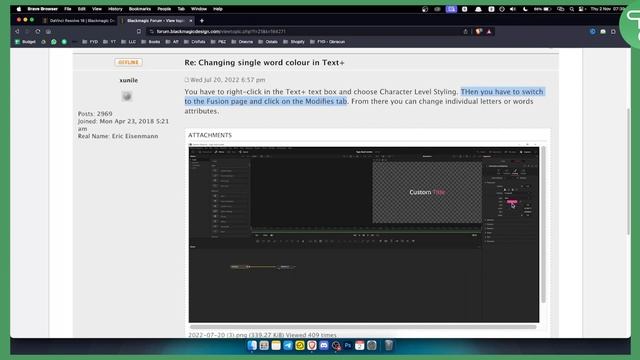
Task: Open the FYD bookmark folder
Action: click(x=90, y=42)
